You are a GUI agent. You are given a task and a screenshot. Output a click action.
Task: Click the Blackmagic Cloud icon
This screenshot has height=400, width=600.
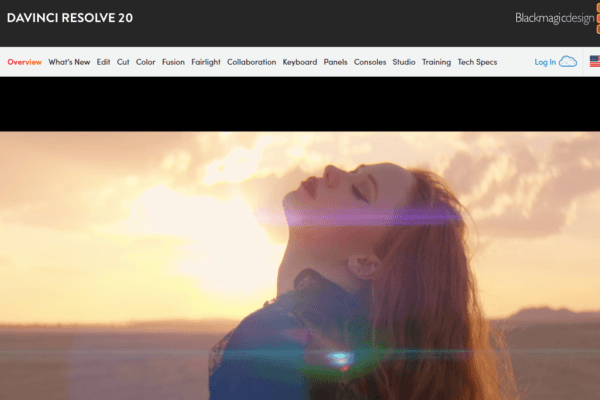click(x=568, y=62)
